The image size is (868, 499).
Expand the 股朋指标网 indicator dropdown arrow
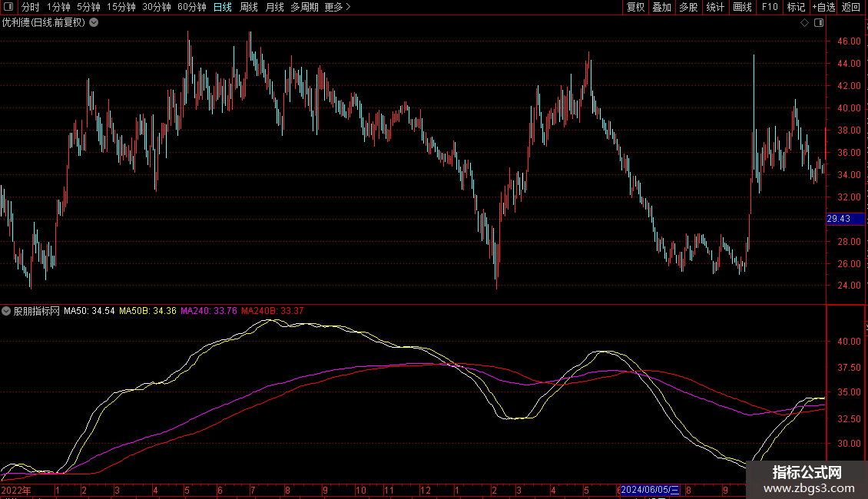click(x=7, y=311)
